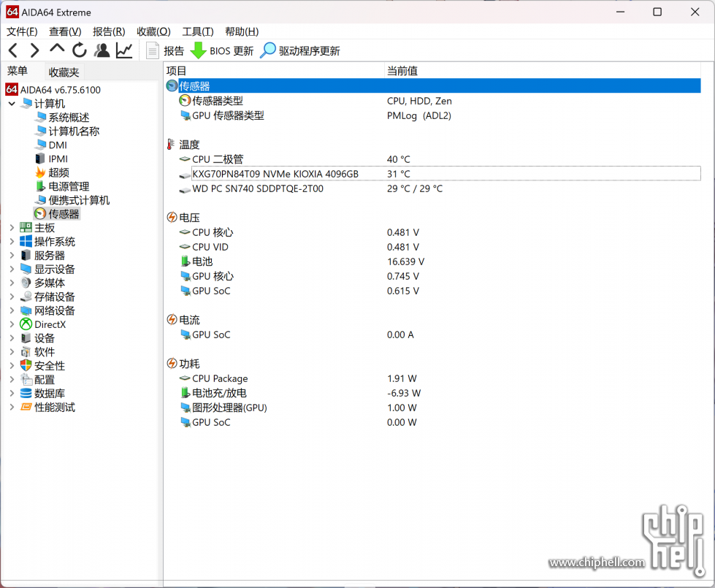Select 便携式计算机 in the tree
Screen dimensions: 715x588
click(79, 200)
